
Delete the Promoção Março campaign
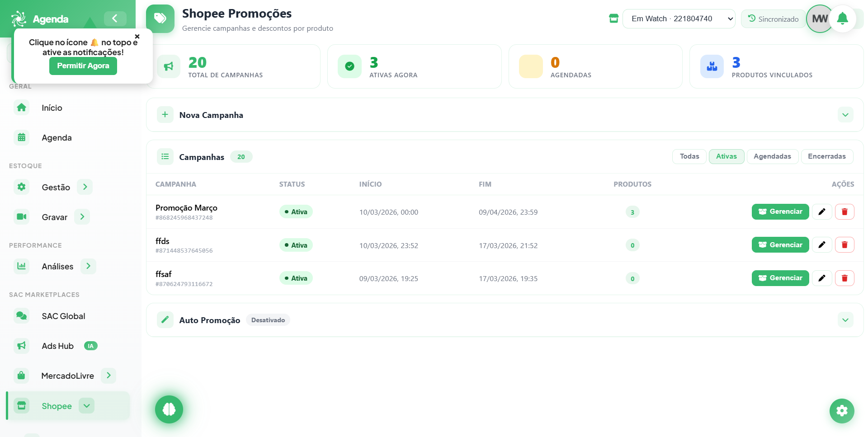[x=844, y=212]
